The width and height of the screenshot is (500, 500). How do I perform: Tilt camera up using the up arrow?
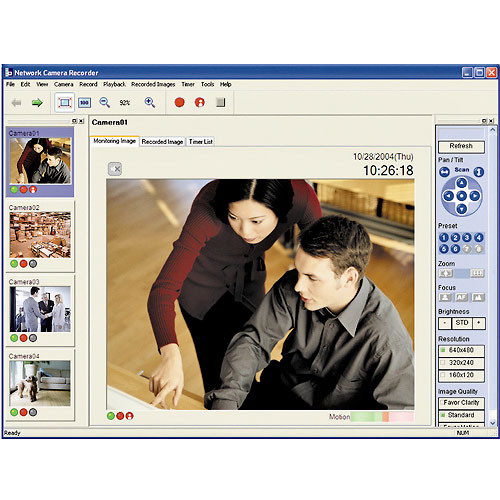click(x=461, y=183)
